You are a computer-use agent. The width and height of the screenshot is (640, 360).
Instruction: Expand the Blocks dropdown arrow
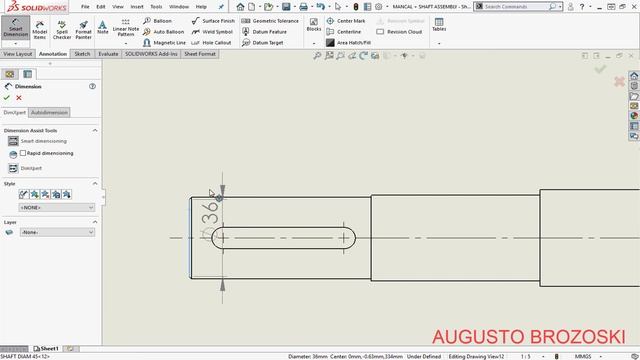pyautogui.click(x=313, y=43)
